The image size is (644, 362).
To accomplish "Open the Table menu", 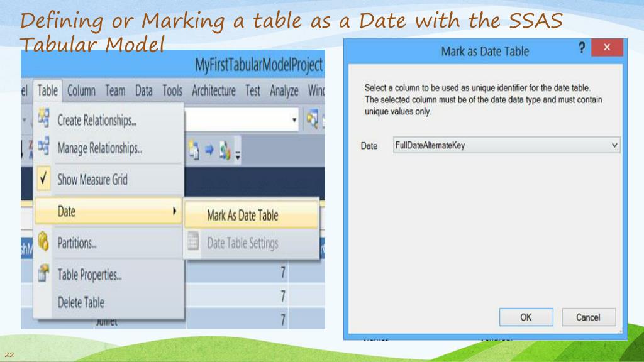I will [48, 90].
